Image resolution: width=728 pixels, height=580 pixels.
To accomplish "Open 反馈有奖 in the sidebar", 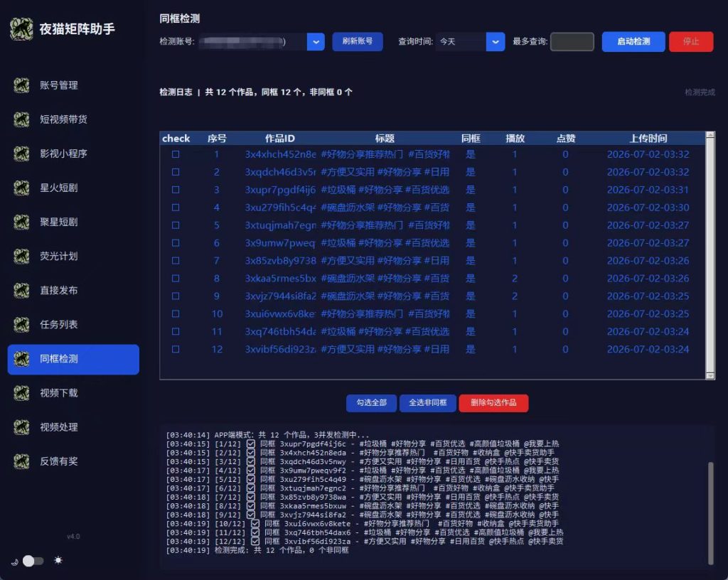I will 73,461.
